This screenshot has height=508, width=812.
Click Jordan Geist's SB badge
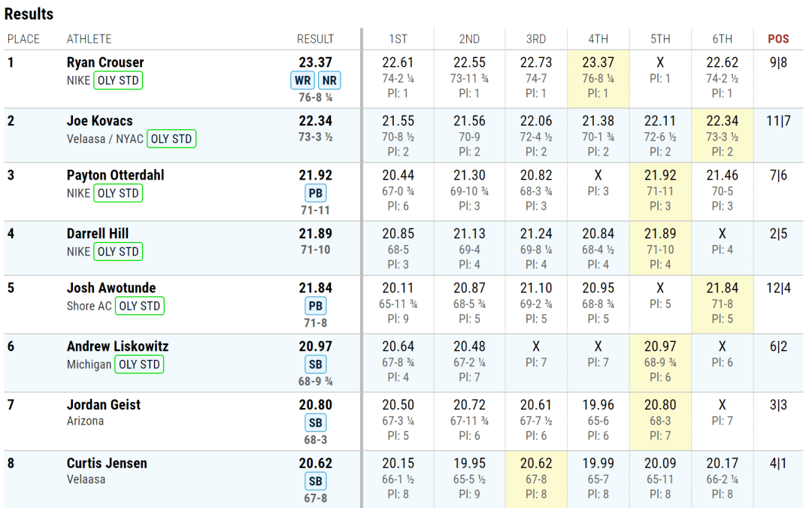pos(316,422)
